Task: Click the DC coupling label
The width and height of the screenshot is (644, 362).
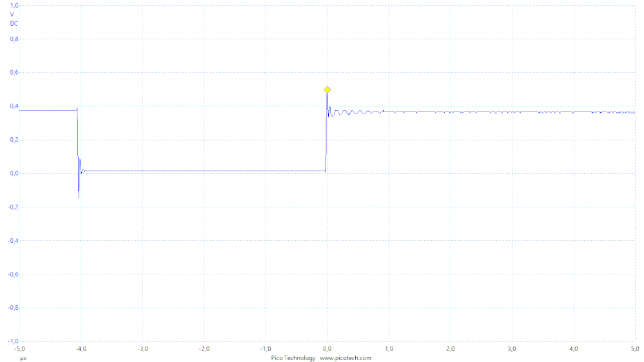Action: click(x=14, y=23)
